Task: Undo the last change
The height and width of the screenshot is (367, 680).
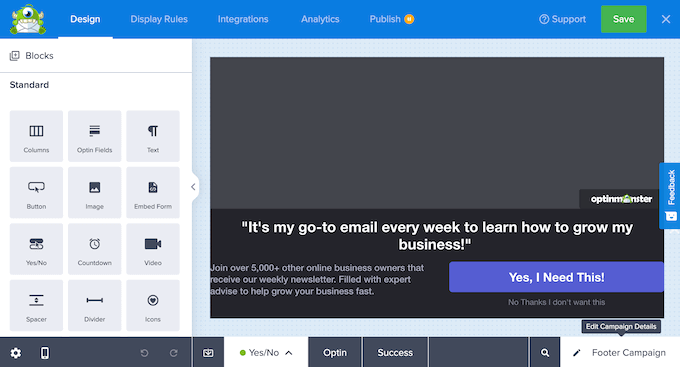Action: click(144, 353)
